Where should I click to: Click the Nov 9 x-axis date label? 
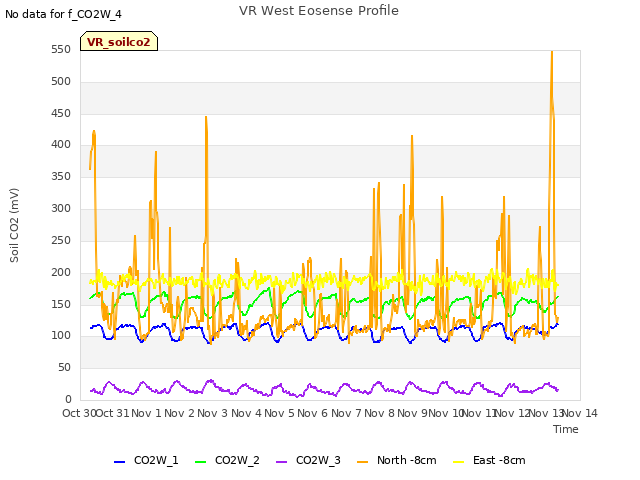coord(412,413)
